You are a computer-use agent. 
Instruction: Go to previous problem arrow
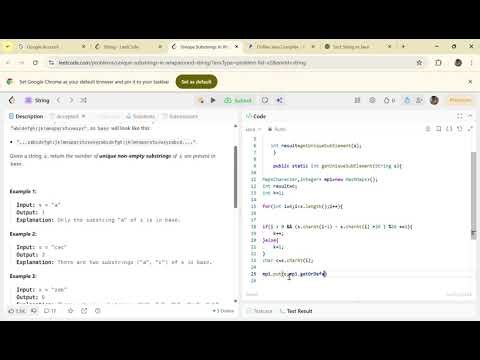coord(59,100)
